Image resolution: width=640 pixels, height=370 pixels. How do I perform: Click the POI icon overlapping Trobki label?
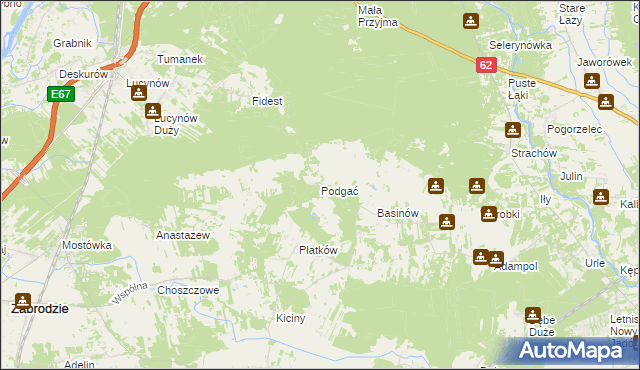coord(489,214)
